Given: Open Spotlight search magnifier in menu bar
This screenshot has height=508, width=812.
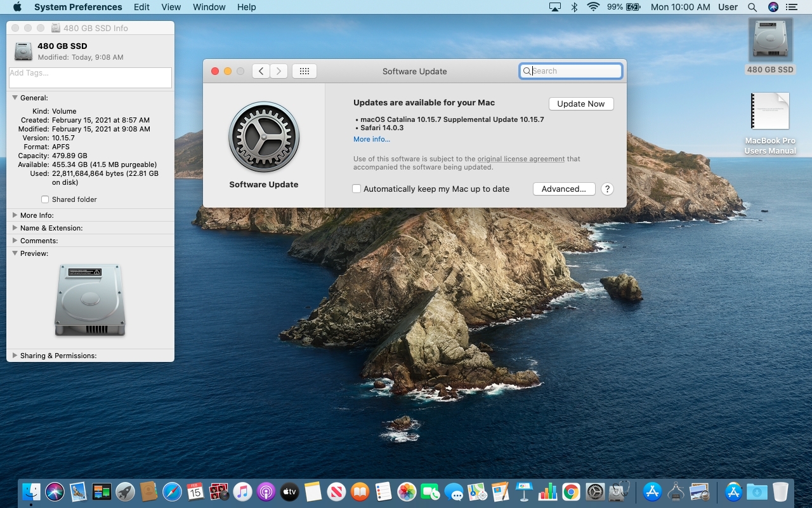Looking at the screenshot, I should point(752,7).
